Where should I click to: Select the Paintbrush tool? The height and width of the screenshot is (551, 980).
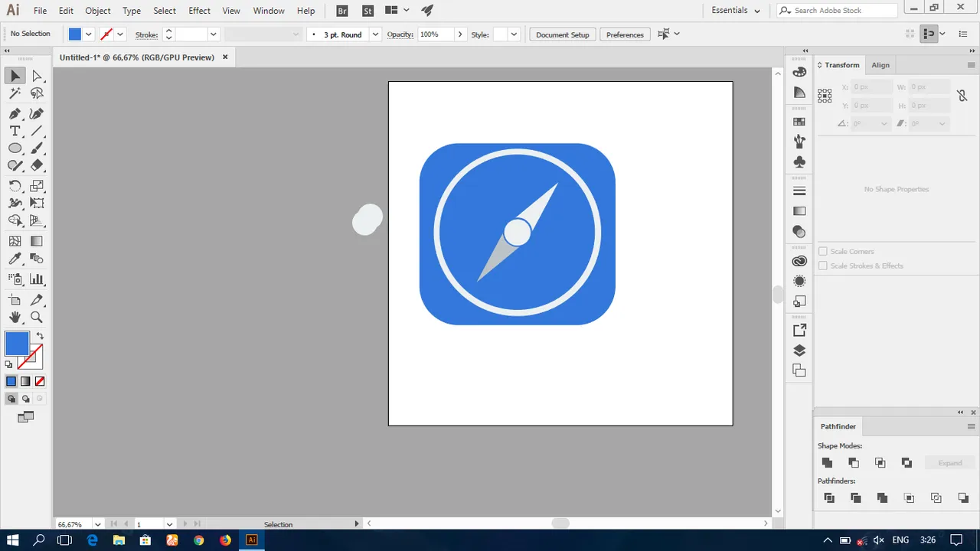pos(37,148)
